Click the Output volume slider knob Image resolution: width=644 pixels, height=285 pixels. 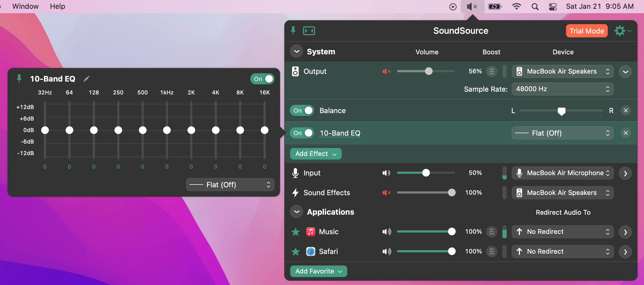[x=429, y=71]
